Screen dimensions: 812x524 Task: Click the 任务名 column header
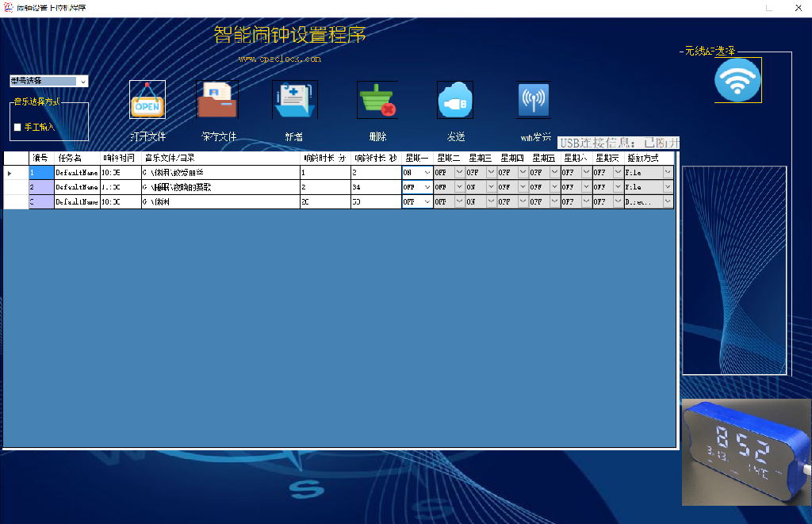click(77, 158)
